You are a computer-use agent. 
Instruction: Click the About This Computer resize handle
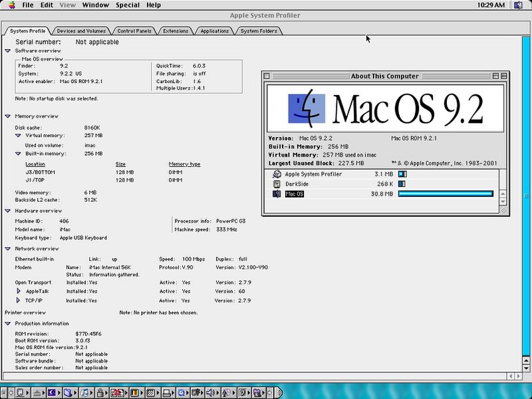coord(503,210)
